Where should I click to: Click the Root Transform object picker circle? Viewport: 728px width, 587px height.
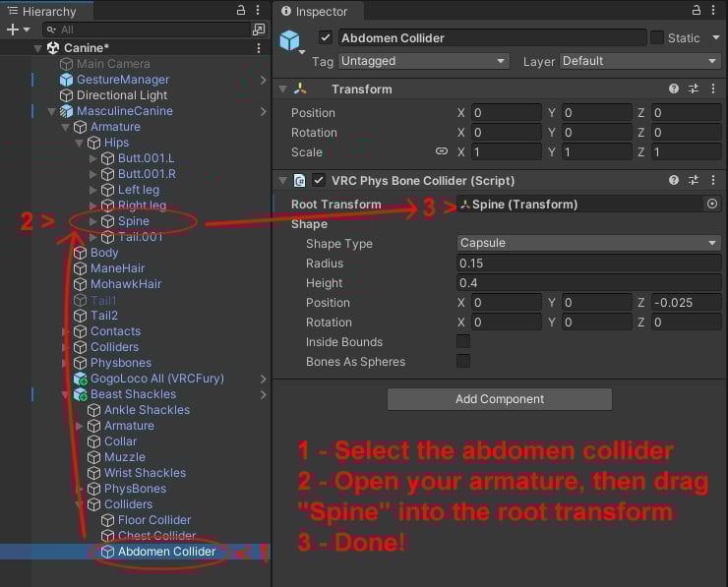click(x=711, y=204)
